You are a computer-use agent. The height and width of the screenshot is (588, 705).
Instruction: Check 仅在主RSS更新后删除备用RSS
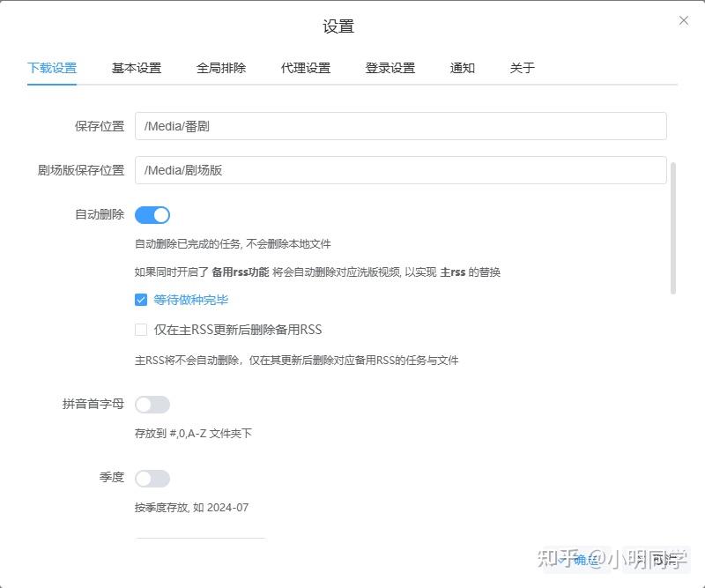tap(140, 329)
